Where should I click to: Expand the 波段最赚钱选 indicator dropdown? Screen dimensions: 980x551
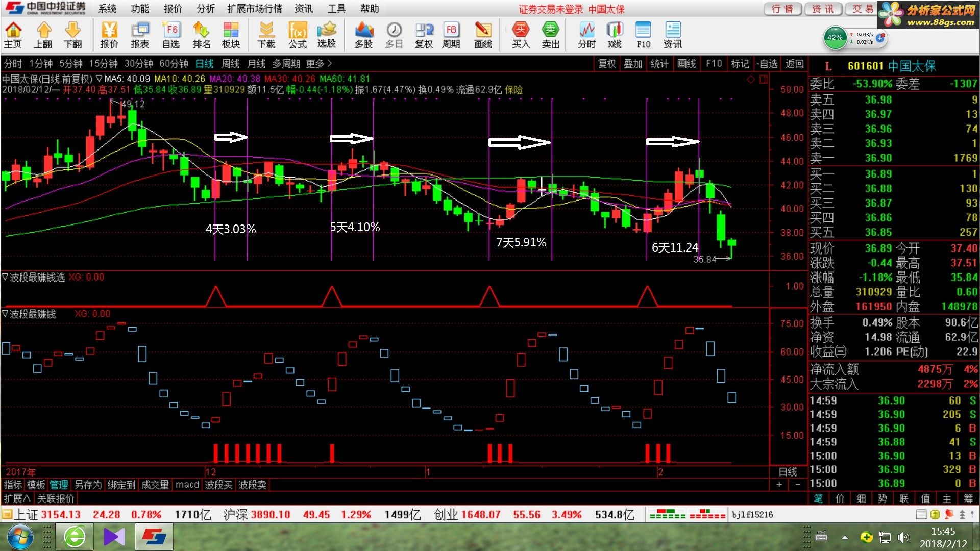click(x=5, y=277)
